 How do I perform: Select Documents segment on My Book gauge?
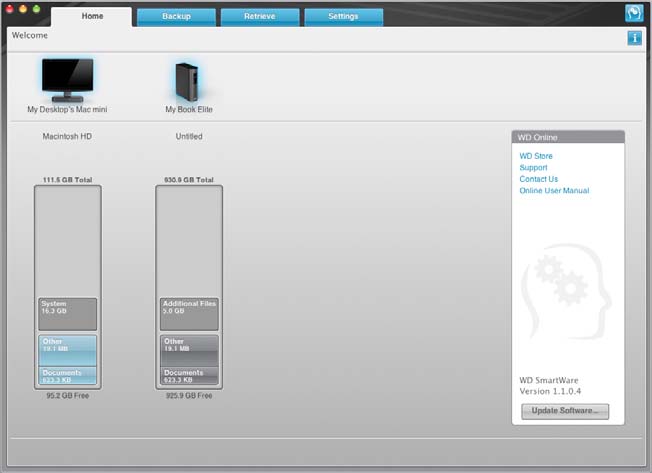(x=189, y=376)
